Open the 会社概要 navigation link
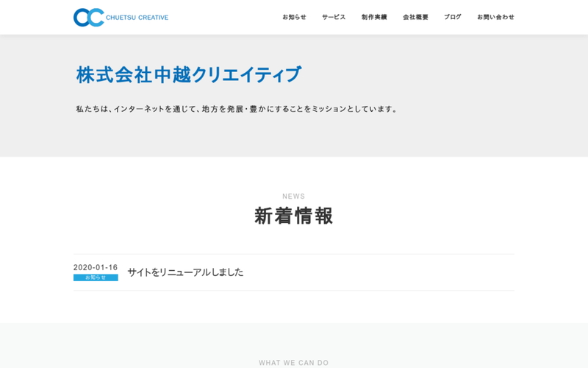 pos(415,17)
